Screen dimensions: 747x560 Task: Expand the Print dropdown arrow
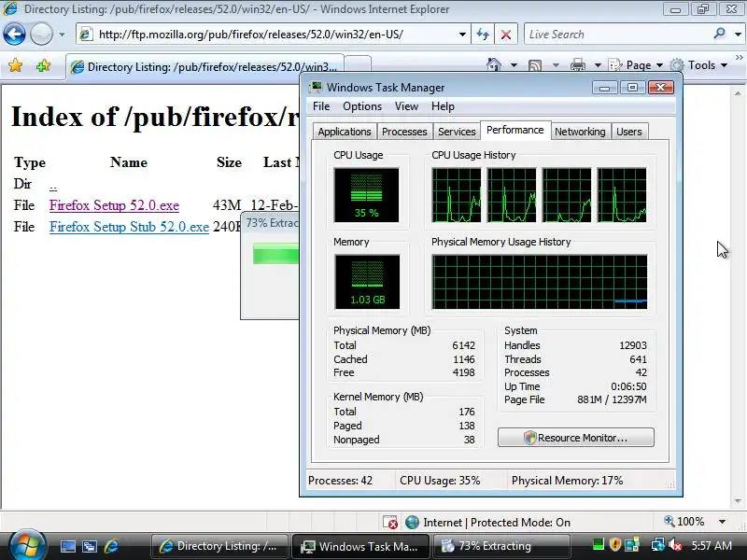pyautogui.click(x=598, y=65)
